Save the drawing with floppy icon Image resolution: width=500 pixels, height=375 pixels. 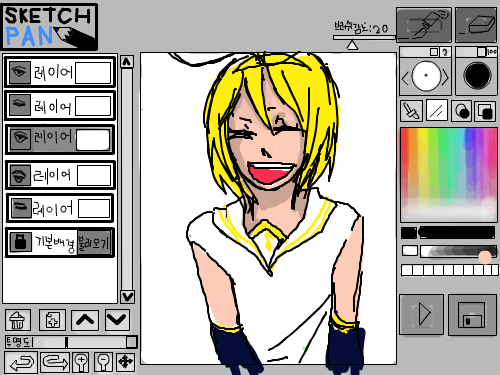[x=472, y=314]
